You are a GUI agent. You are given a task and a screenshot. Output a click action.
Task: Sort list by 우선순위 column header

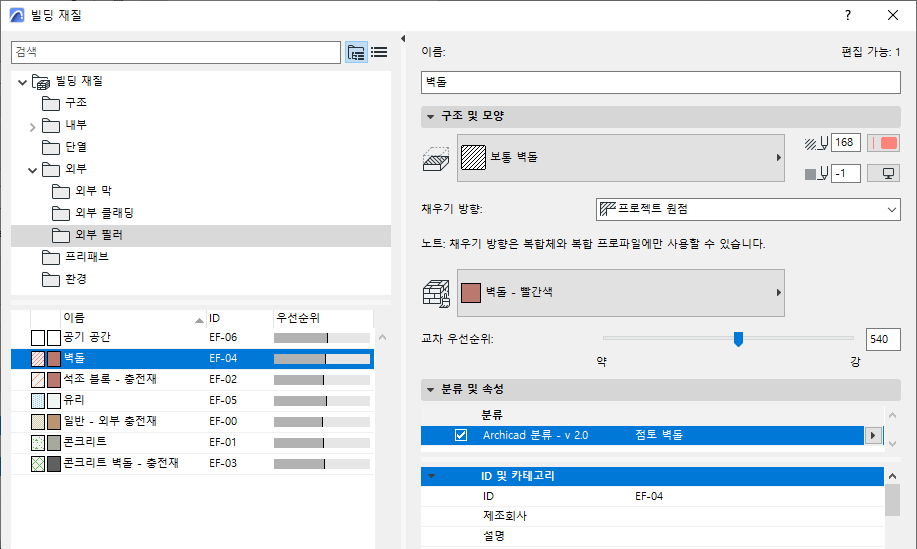click(x=323, y=318)
